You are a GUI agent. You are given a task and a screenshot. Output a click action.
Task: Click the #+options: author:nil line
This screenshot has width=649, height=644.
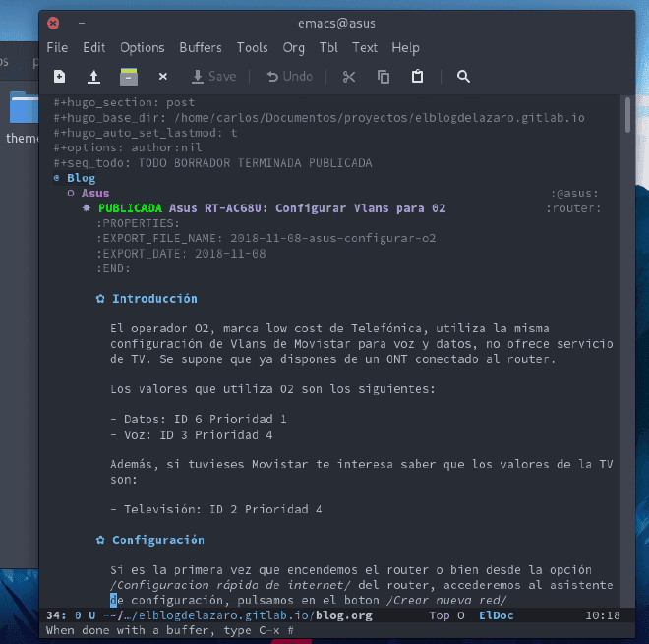tap(128, 147)
